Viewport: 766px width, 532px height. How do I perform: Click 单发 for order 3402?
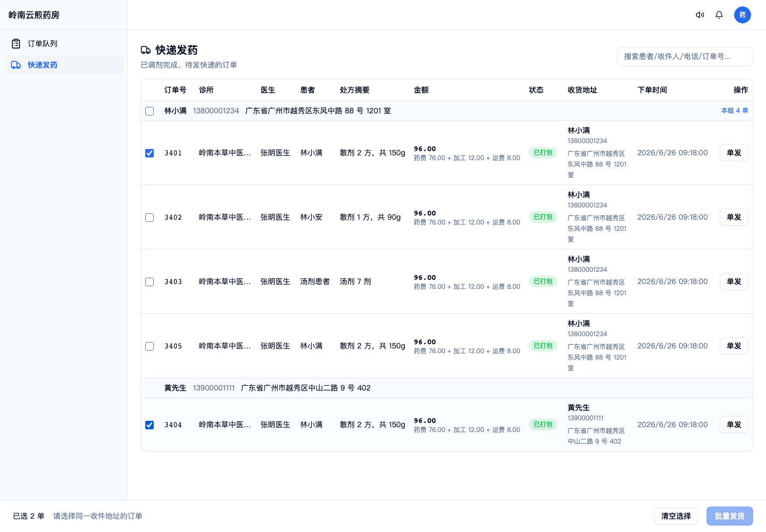[734, 217]
